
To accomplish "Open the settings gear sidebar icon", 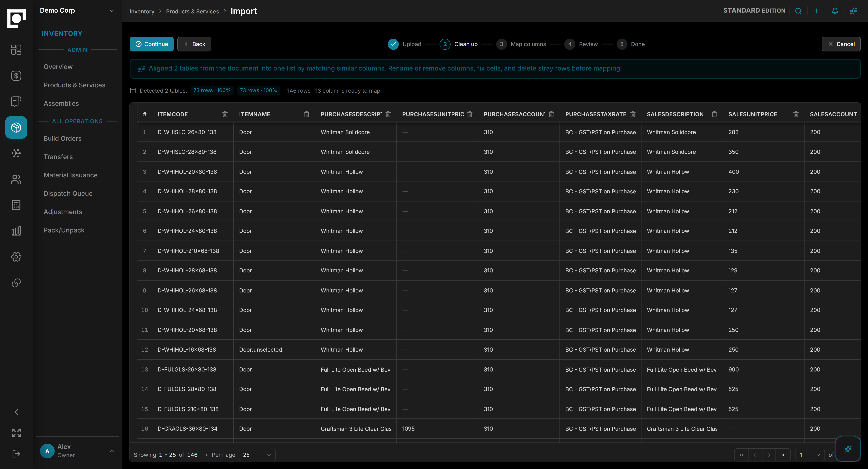I will coord(16,257).
